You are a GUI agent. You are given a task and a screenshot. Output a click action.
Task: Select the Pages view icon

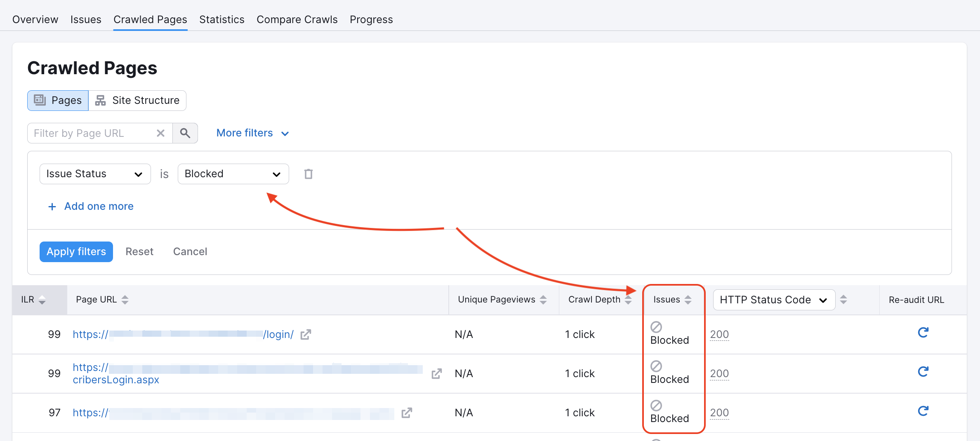(x=40, y=100)
